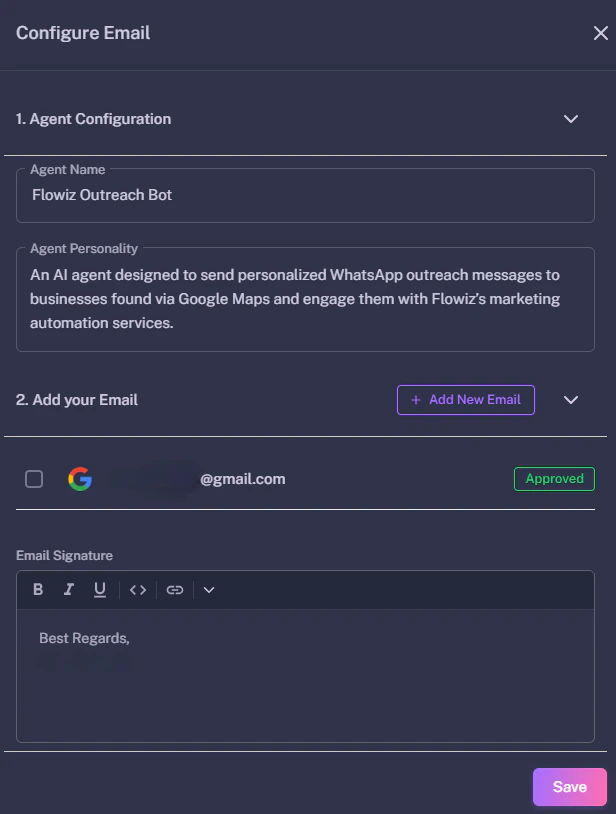Image resolution: width=616 pixels, height=814 pixels.
Task: Place cursor on the Best Regards line
Action: pyautogui.click(x=84, y=637)
